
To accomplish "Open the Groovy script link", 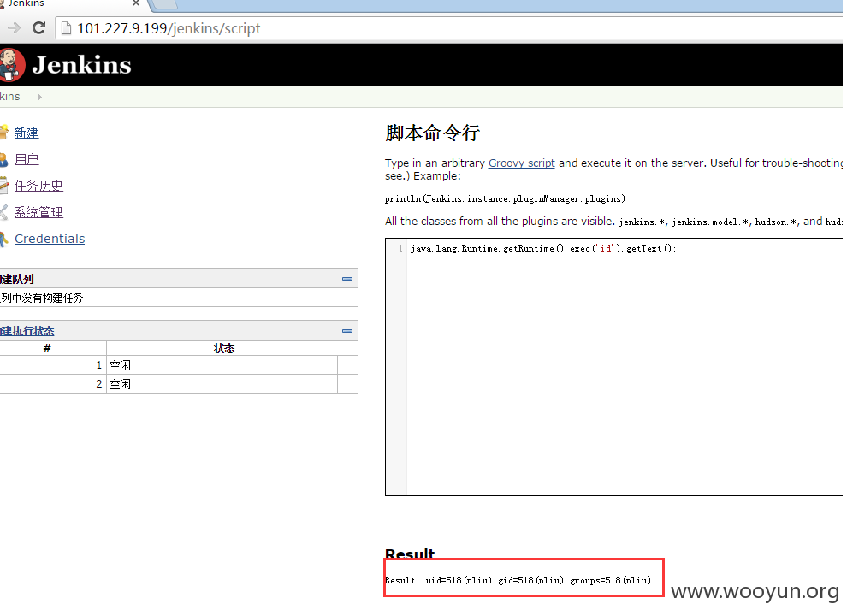I will tap(521, 163).
